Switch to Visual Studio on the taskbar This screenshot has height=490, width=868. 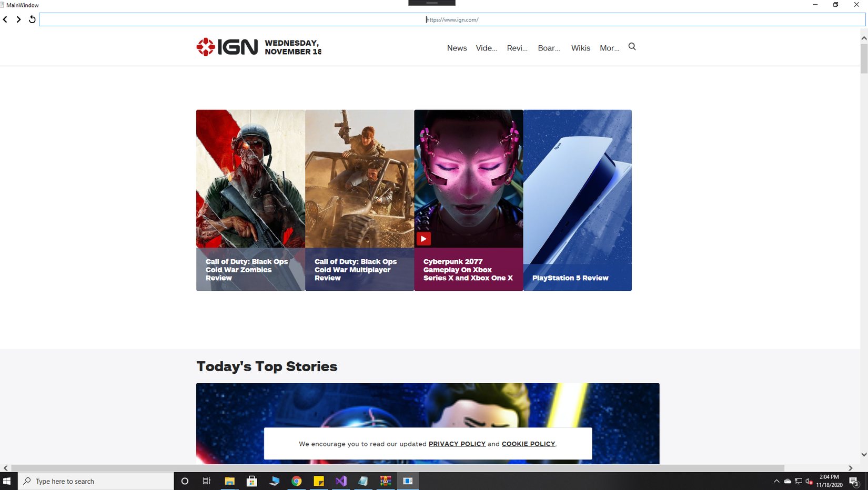(341, 481)
